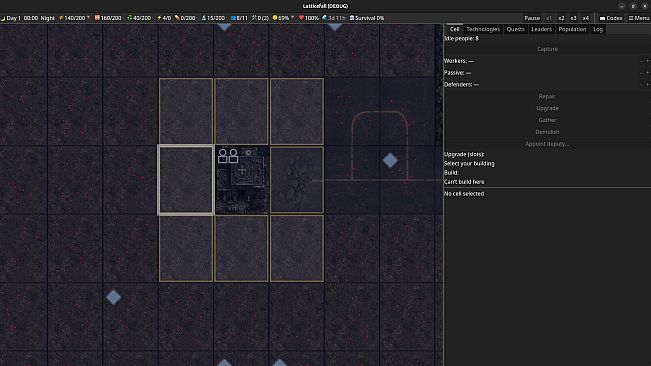Pause the game
This screenshot has width=651, height=366.
(x=532, y=18)
